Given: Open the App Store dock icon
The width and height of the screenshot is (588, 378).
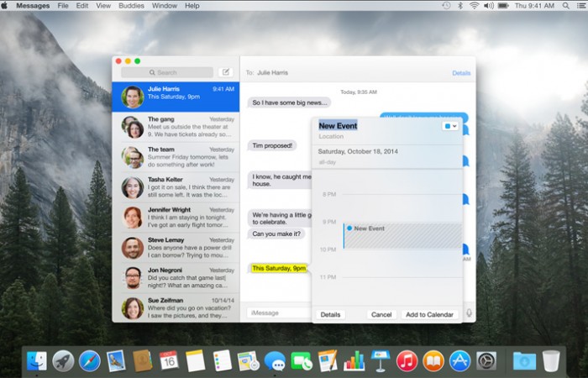Looking at the screenshot, I should pyautogui.click(x=459, y=361).
